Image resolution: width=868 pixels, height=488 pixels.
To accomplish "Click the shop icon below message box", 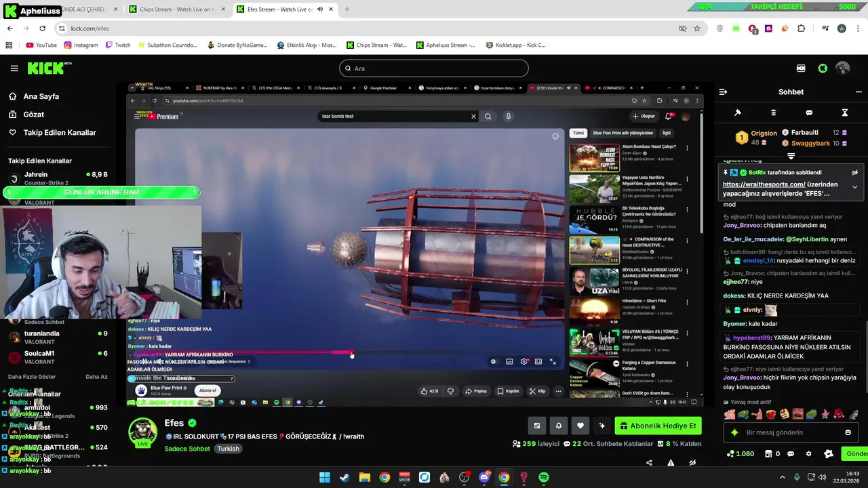I will (x=768, y=453).
